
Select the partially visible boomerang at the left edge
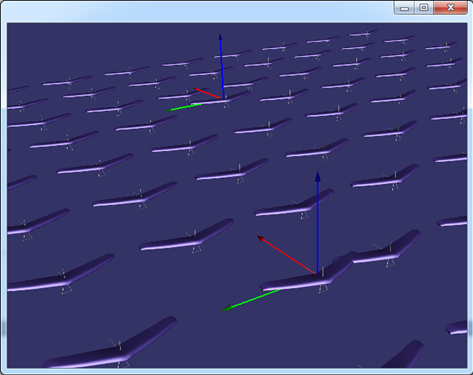22,182
